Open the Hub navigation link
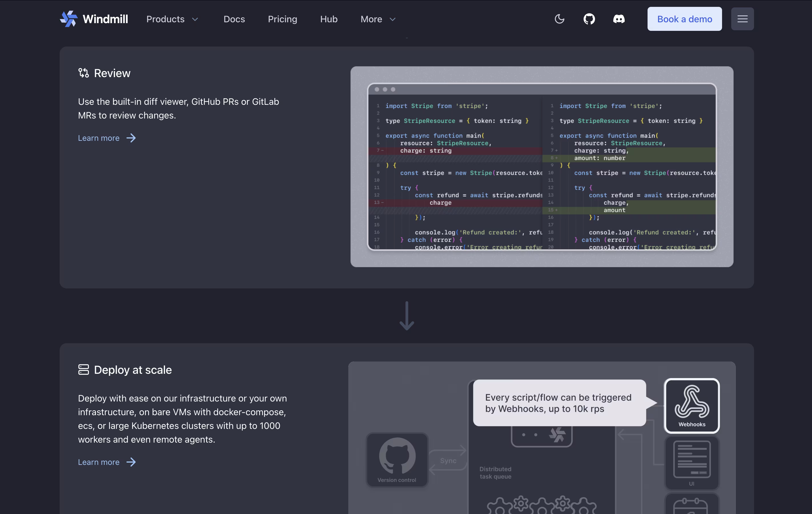 tap(328, 19)
